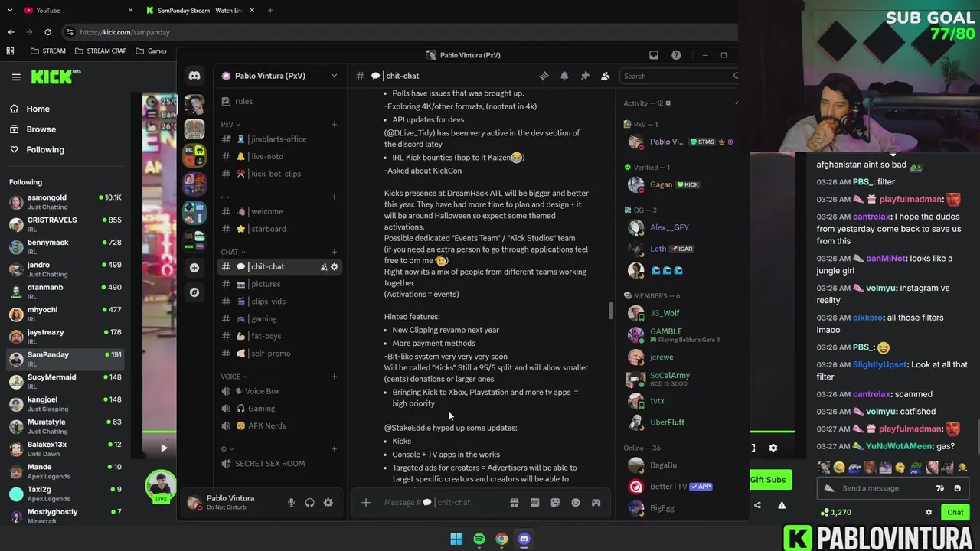Viewport: 980px width, 551px height.
Task: Click the green Chat send button
Action: pyautogui.click(x=955, y=512)
